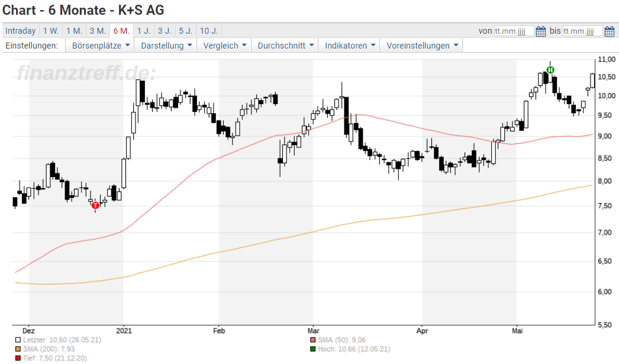Switch chart to 5 J. timeframe
This screenshot has width=619, height=364.
(186, 31)
